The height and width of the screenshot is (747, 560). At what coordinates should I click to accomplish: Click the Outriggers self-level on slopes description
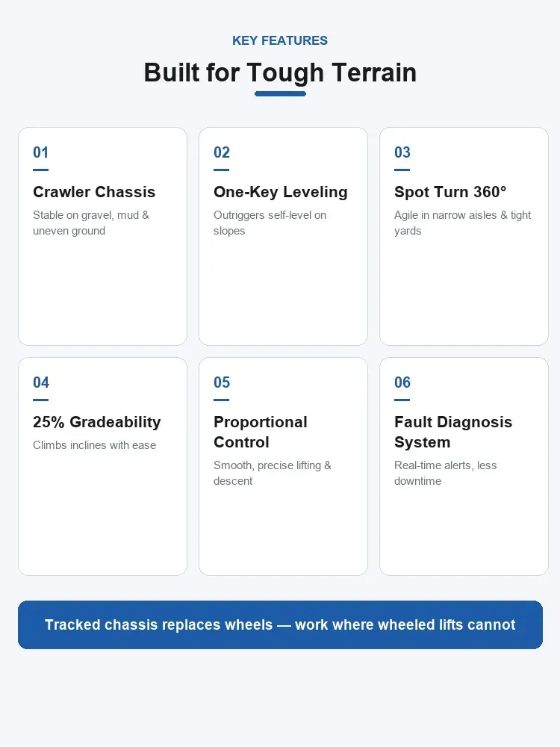pyautogui.click(x=270, y=223)
